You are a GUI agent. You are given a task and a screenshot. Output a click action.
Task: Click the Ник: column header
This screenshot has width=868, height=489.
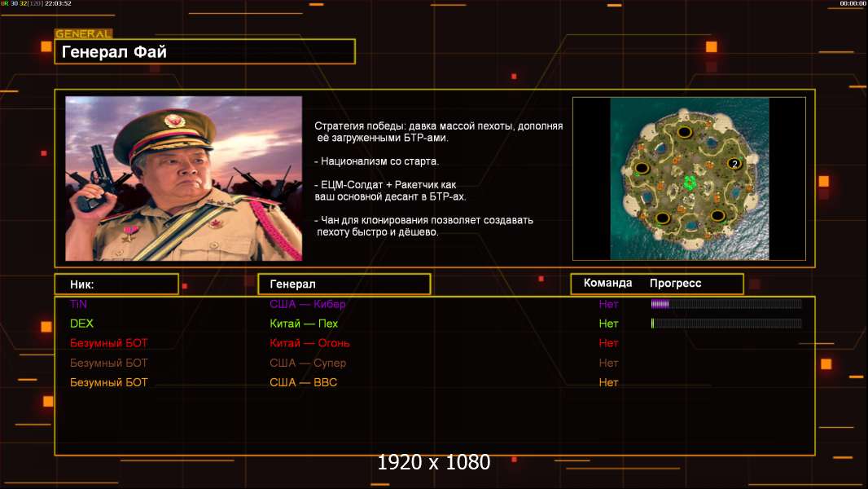coord(116,284)
